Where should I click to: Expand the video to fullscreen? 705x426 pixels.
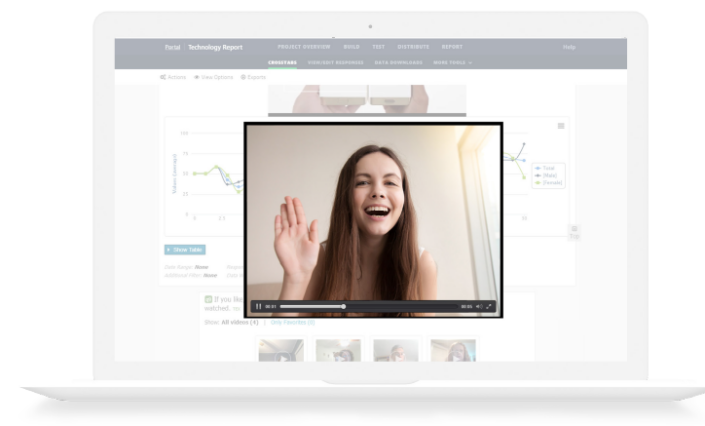pos(489,306)
